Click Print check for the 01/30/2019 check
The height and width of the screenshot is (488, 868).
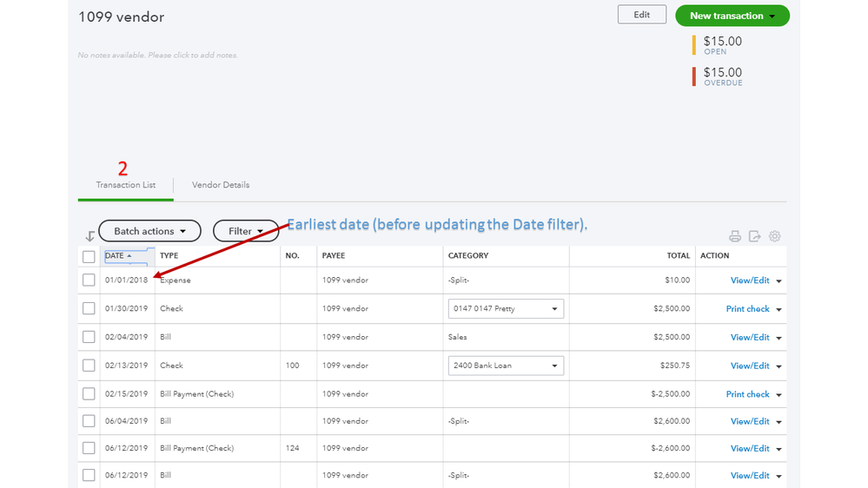(747, 309)
